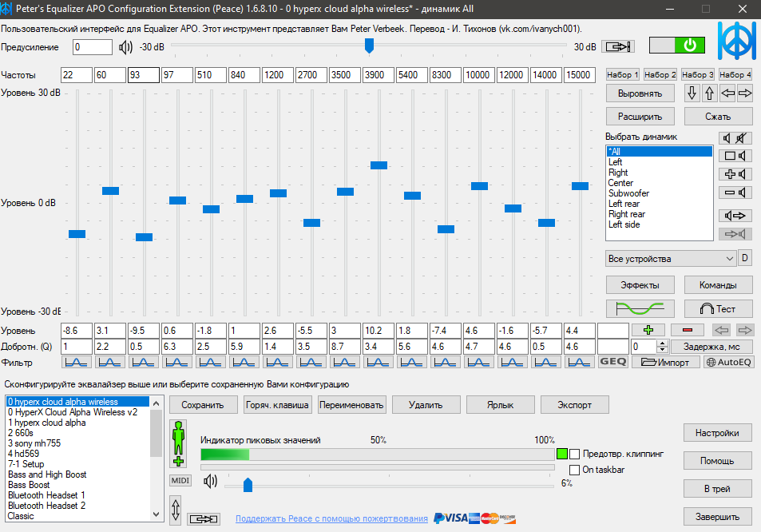The image size is (761, 532).
Task: Add a band with the green plus button
Action: [648, 330]
